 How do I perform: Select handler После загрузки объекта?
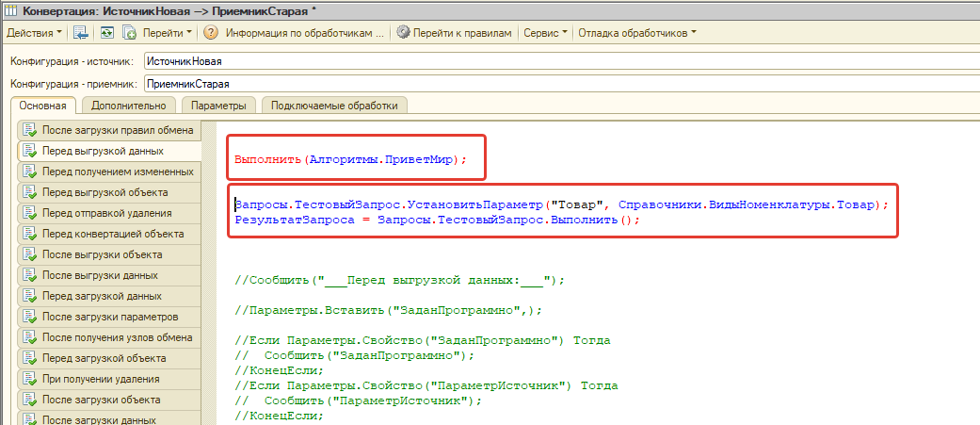(x=109, y=400)
